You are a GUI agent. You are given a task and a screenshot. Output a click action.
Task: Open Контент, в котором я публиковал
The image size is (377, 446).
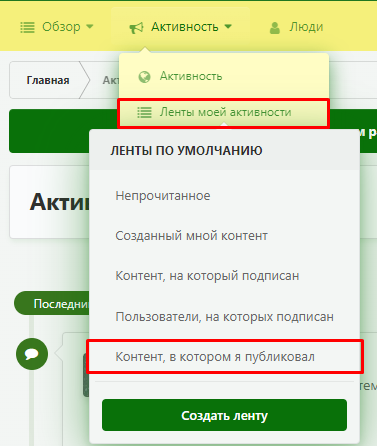click(x=215, y=357)
